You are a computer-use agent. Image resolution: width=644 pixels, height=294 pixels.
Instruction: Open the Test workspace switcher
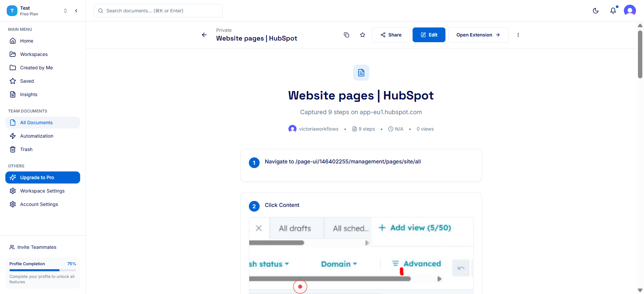[x=65, y=11]
